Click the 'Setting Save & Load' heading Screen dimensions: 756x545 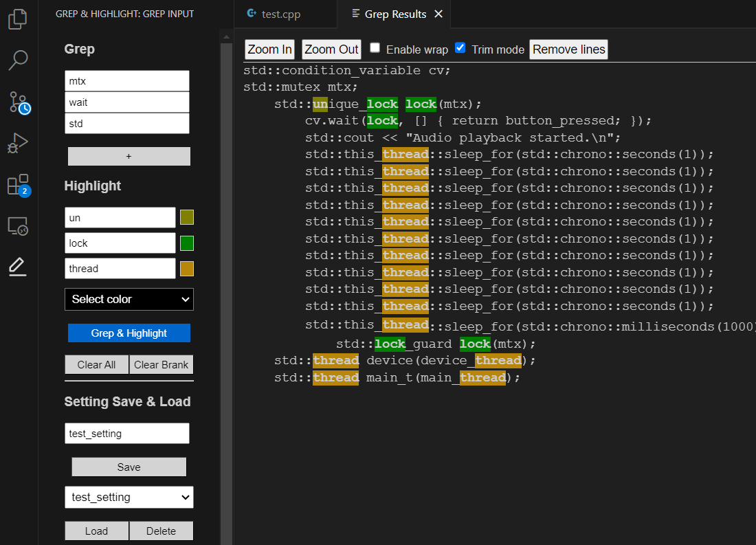[x=127, y=402]
